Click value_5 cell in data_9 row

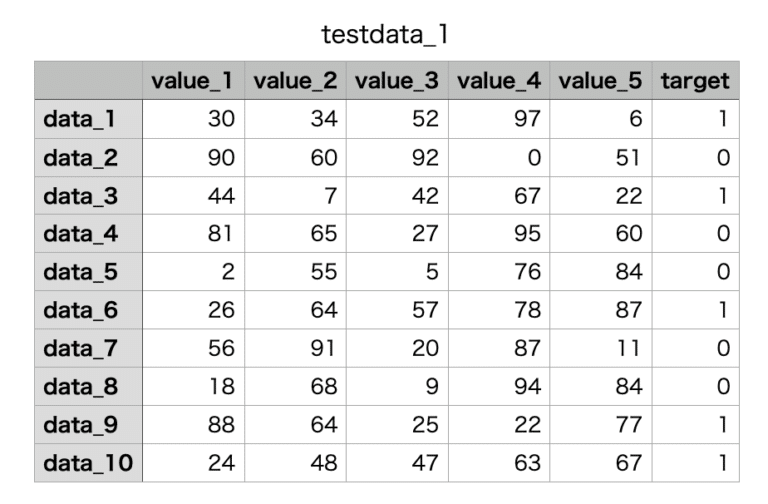600,425
